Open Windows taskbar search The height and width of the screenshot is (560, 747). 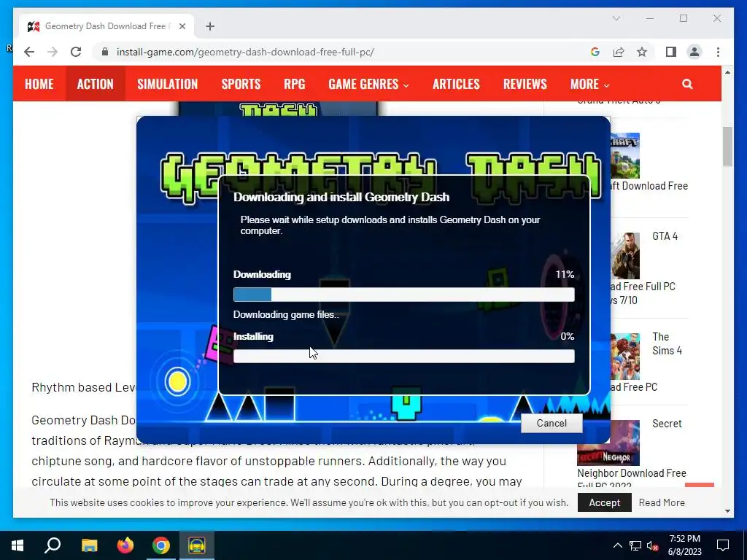tap(53, 545)
